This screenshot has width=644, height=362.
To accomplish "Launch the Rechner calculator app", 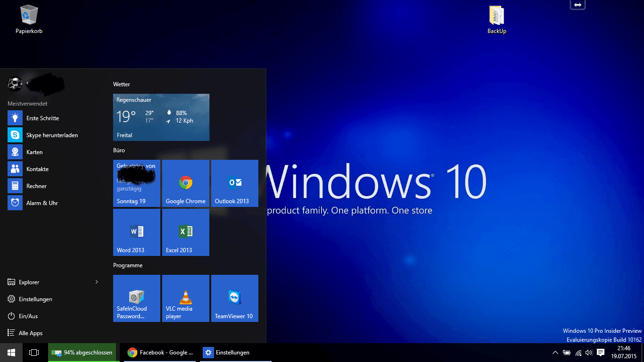I will [53, 186].
